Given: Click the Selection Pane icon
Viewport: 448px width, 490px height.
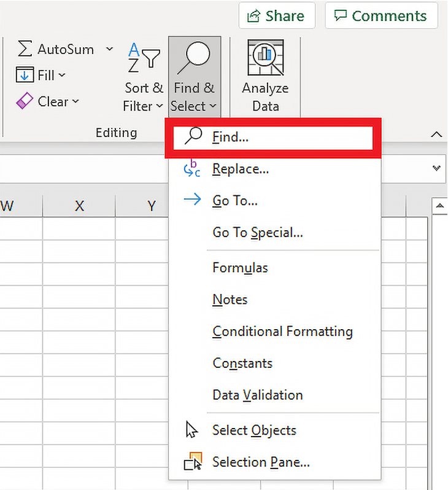Looking at the screenshot, I should (x=193, y=462).
